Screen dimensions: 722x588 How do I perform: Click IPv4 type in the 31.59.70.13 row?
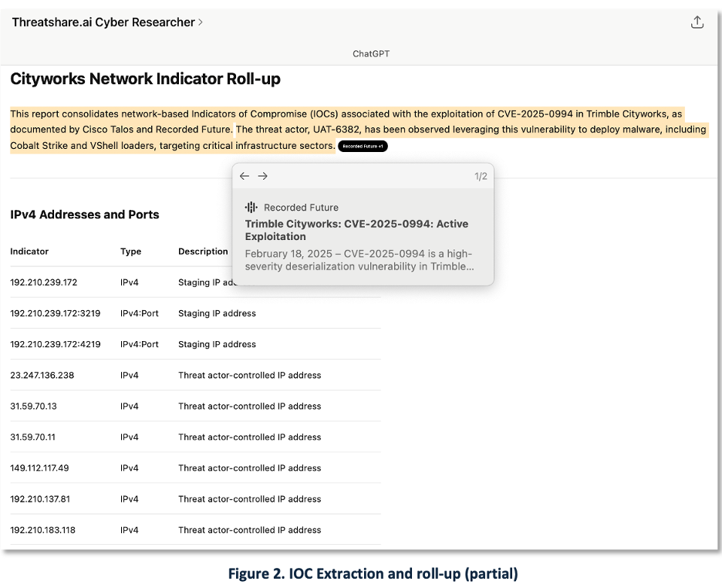tap(130, 406)
